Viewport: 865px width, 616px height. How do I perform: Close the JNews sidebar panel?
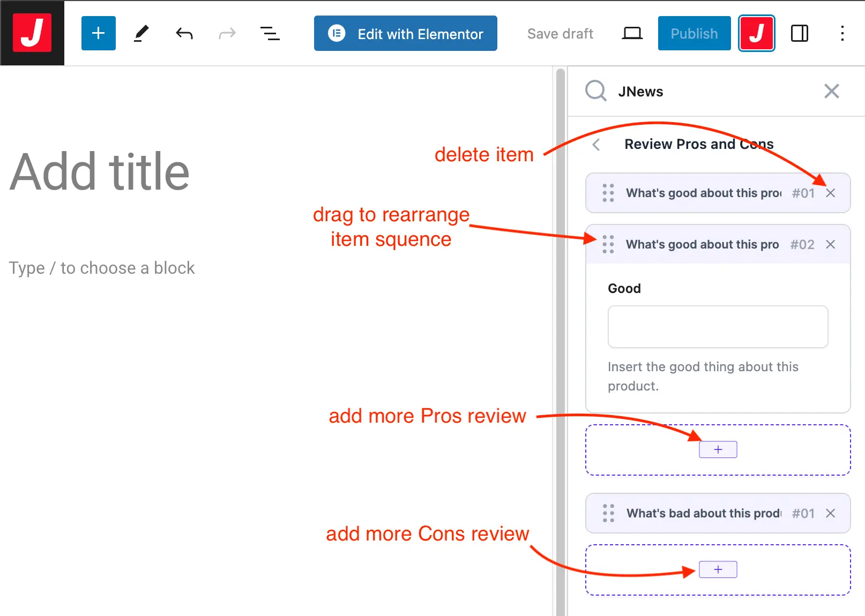[831, 91]
